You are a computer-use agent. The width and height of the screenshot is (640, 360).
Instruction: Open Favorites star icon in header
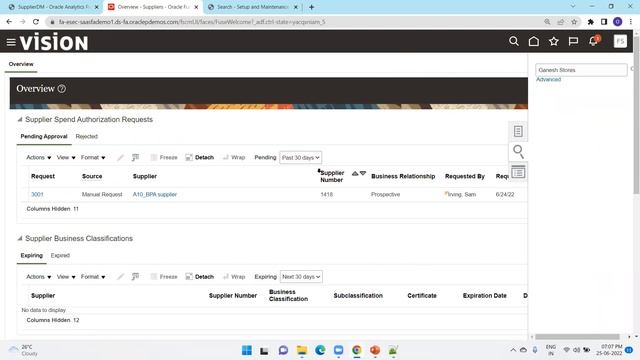(x=553, y=41)
